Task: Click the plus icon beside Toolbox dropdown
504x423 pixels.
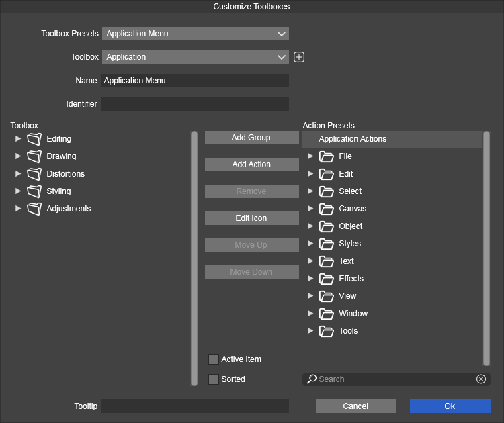Action: [299, 57]
